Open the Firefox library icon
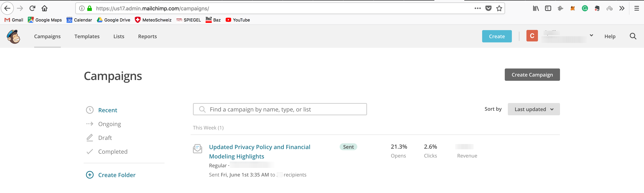The width and height of the screenshot is (644, 193). click(x=535, y=8)
